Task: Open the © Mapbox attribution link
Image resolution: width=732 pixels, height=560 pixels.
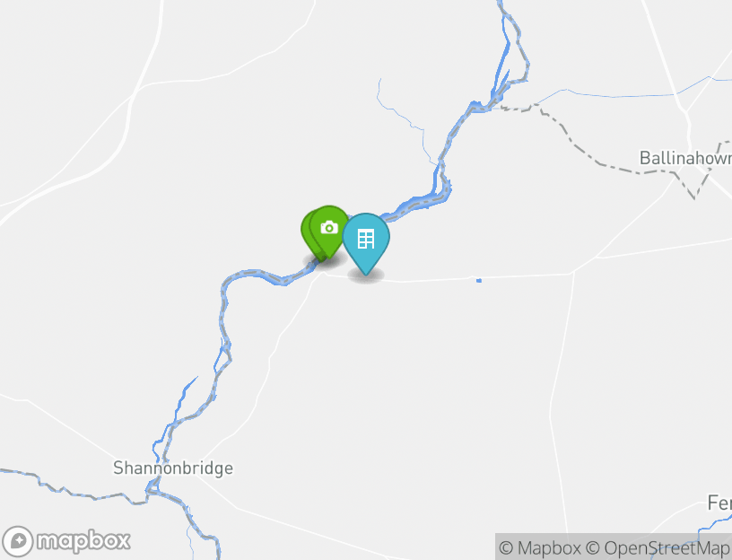Action: [x=540, y=547]
